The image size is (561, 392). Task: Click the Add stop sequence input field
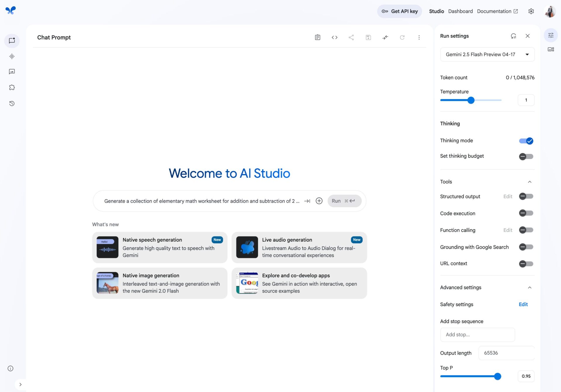tap(477, 335)
